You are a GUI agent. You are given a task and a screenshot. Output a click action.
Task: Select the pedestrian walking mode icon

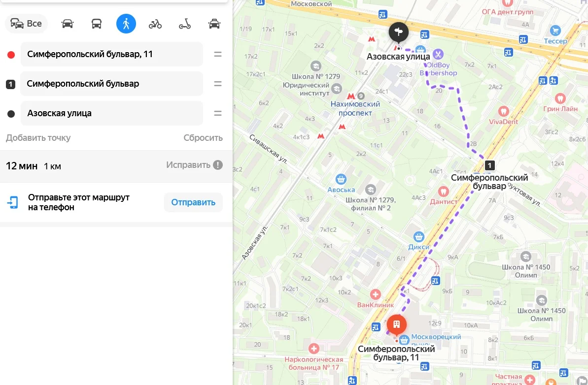[x=126, y=24]
